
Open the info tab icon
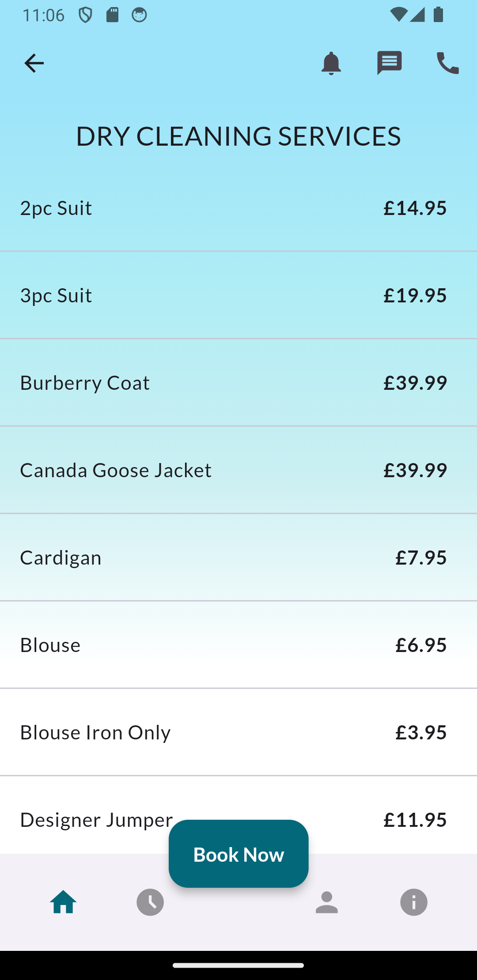click(x=413, y=902)
